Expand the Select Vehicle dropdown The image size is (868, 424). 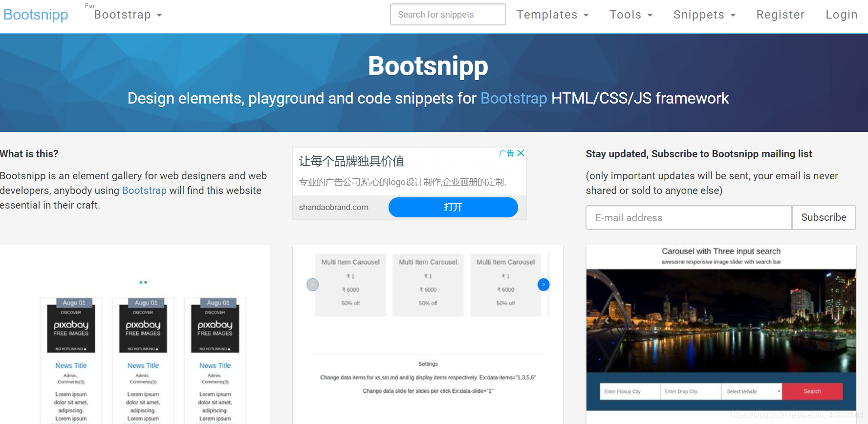[752, 391]
